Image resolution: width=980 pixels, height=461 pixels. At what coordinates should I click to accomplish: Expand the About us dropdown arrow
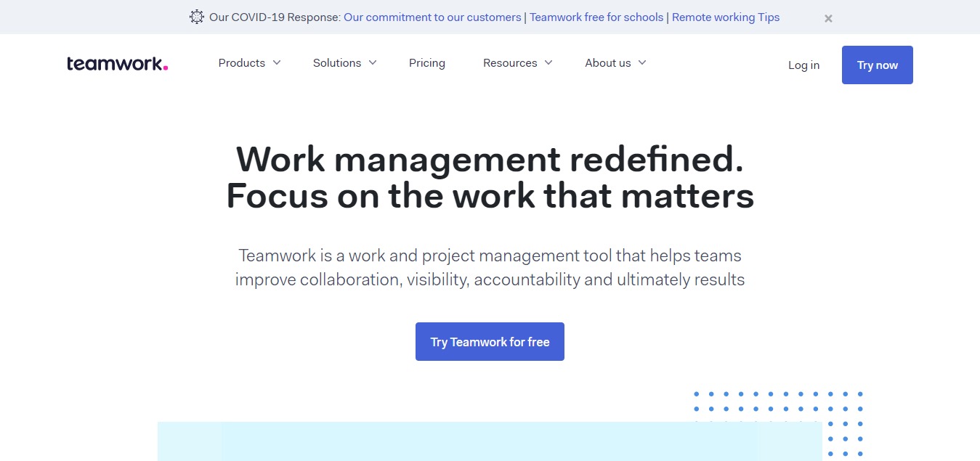coord(642,63)
